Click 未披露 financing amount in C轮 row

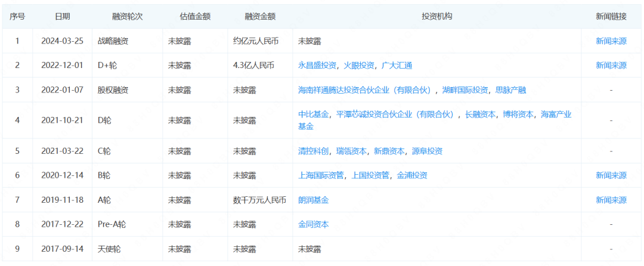click(244, 151)
